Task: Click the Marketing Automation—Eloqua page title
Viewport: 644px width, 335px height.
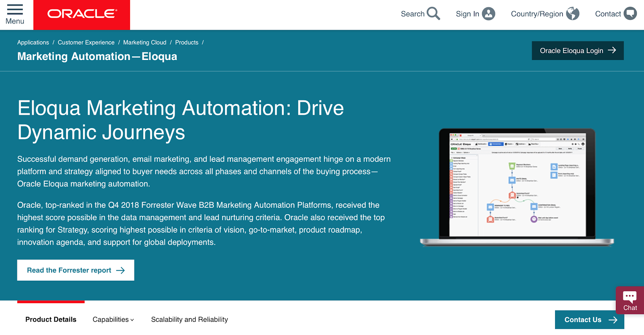Action: pyautogui.click(x=97, y=56)
